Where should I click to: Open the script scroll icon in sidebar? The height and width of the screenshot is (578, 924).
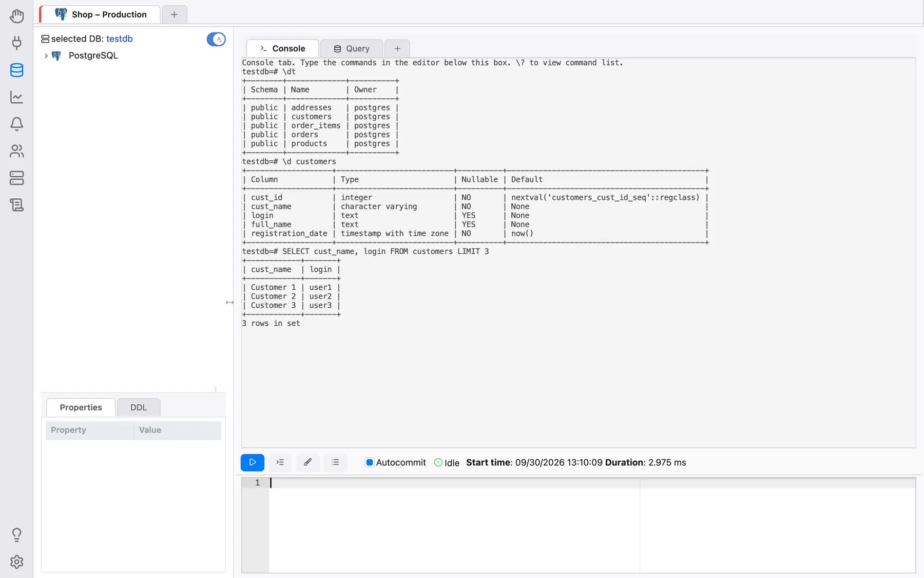16,205
